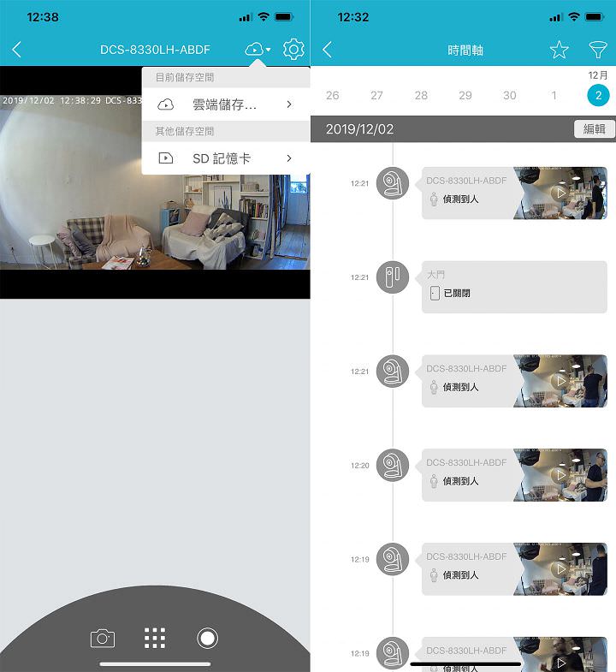Screen dimensions: 616x672
Task: Open the grid menu icon
Action: [x=155, y=638]
